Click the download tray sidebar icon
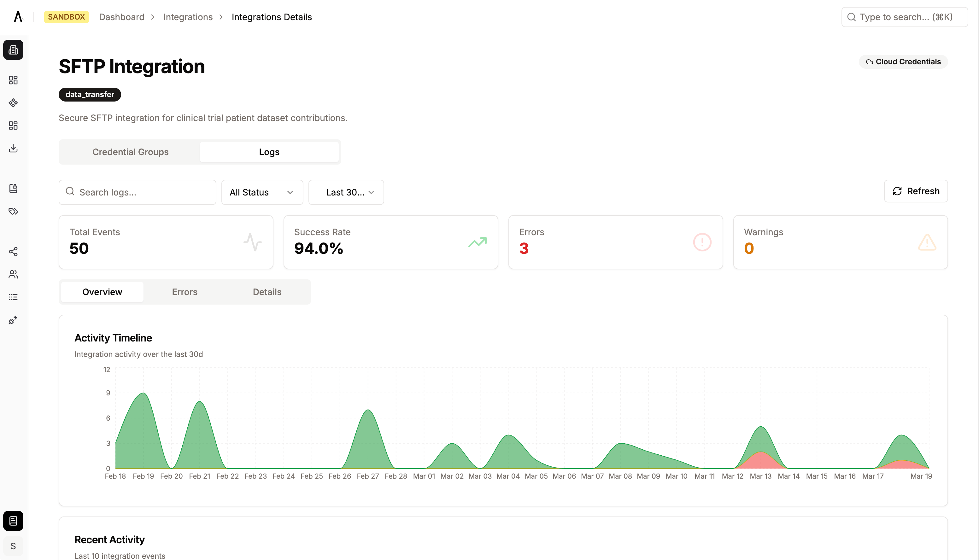Viewport: 979px width, 560px height. pyautogui.click(x=13, y=148)
